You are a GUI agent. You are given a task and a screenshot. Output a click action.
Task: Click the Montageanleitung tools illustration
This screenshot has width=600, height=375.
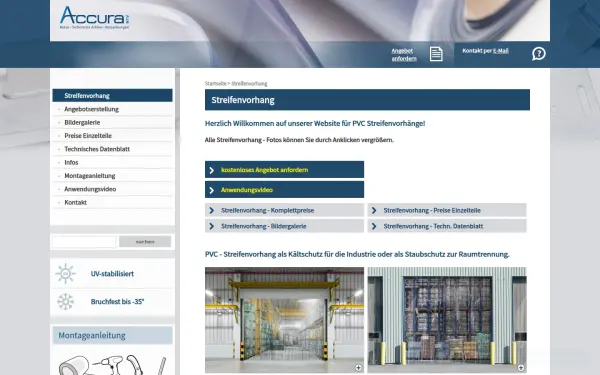point(112,364)
